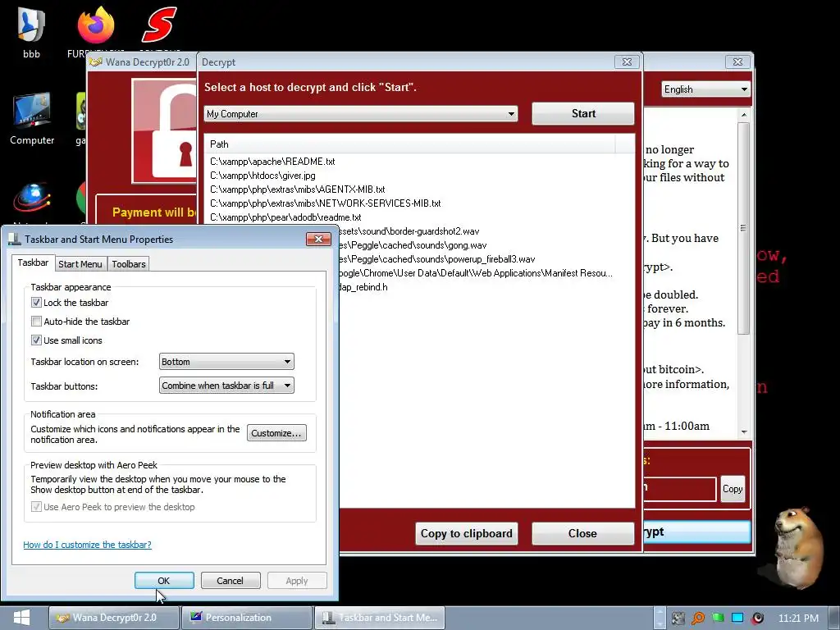Screen dimensions: 840x630
Task: Click the ransom text scrollbar up arrow
Action: 743,115
